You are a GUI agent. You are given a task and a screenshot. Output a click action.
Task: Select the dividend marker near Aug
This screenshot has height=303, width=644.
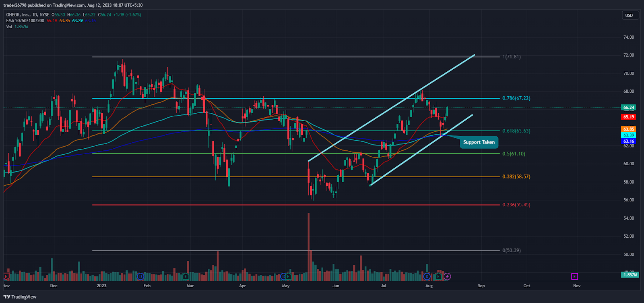(x=427, y=276)
